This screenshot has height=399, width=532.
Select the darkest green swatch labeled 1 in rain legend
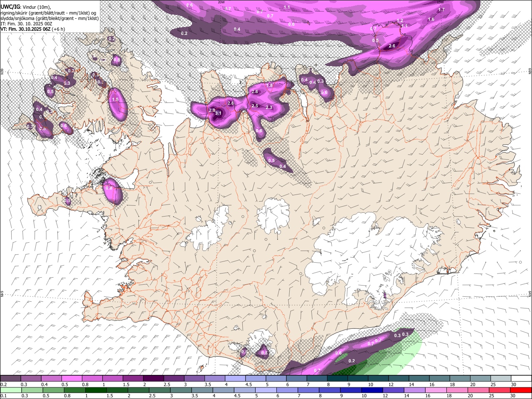point(96,390)
